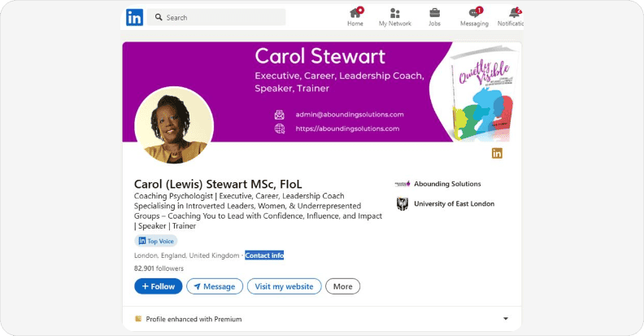Viewport: 644px width, 336px height.
Task: Follow Carol Stewart
Action: (x=158, y=286)
